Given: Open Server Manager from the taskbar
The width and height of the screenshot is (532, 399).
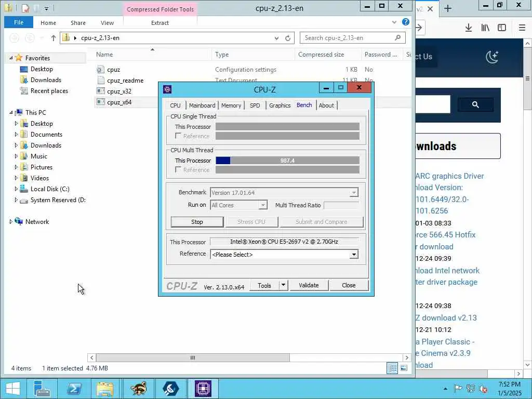Looking at the screenshot, I should (x=42, y=389).
